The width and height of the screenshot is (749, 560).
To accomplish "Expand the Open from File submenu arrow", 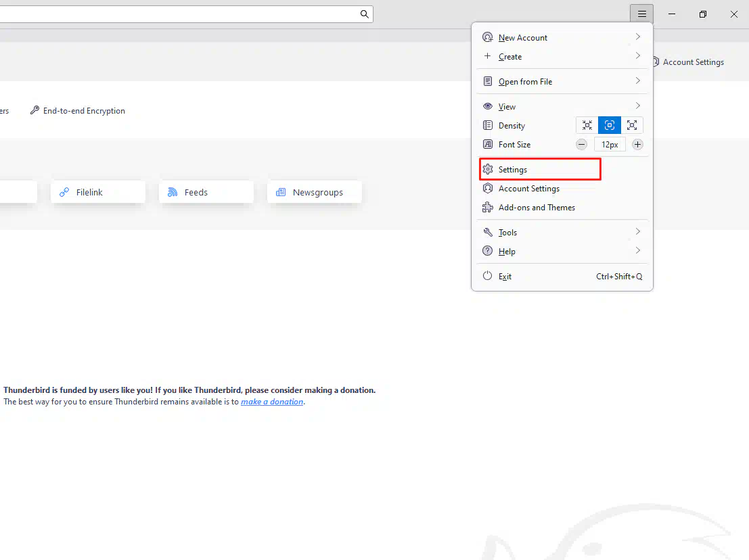I will click(638, 80).
